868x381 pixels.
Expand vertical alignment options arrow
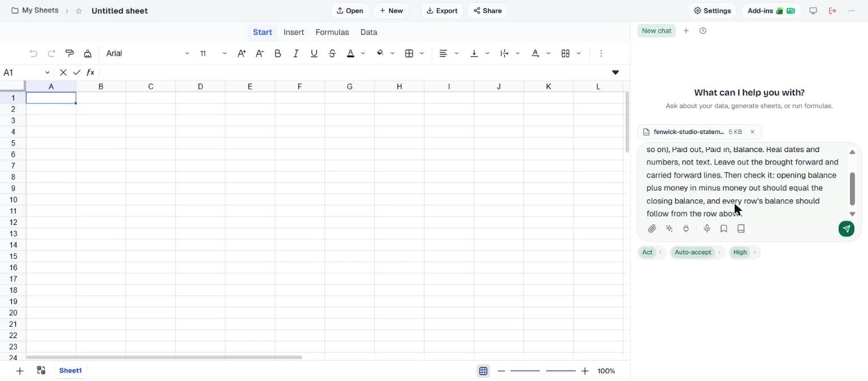click(487, 54)
